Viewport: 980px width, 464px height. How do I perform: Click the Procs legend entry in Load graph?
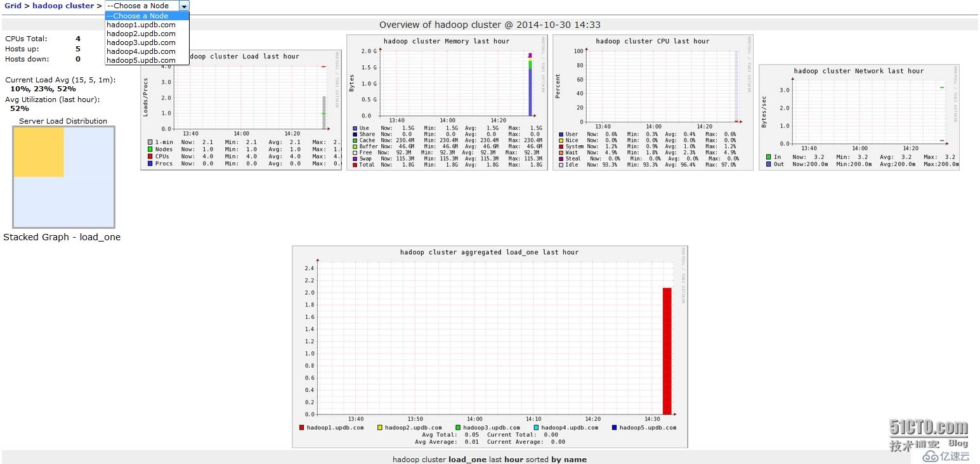[x=160, y=164]
